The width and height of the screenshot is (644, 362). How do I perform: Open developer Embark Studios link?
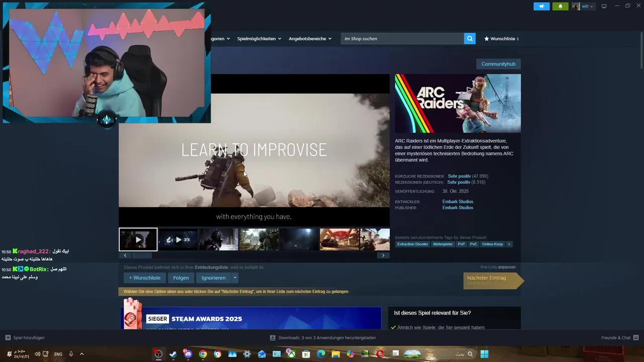458,202
